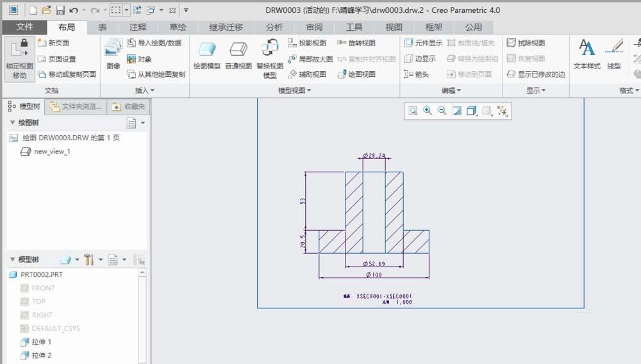641x364 pixels.
Task: Click Show Modified Edges (显示已修改的边)
Action: pyautogui.click(x=536, y=74)
